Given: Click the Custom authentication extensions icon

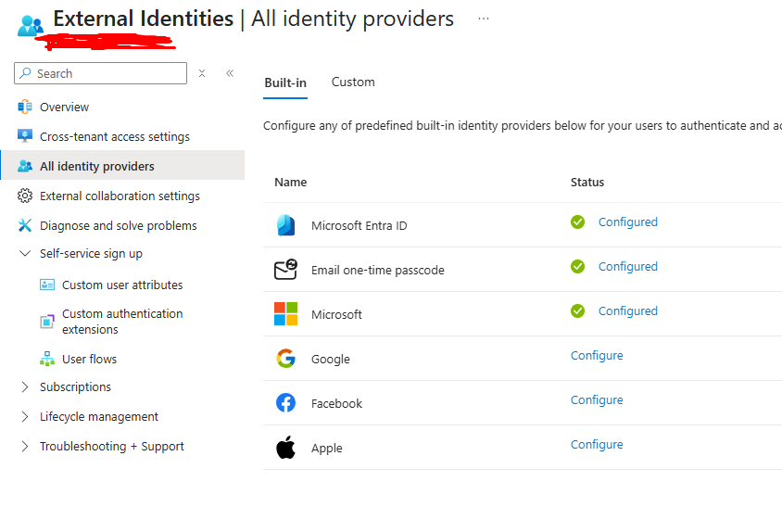Looking at the screenshot, I should click(x=47, y=322).
